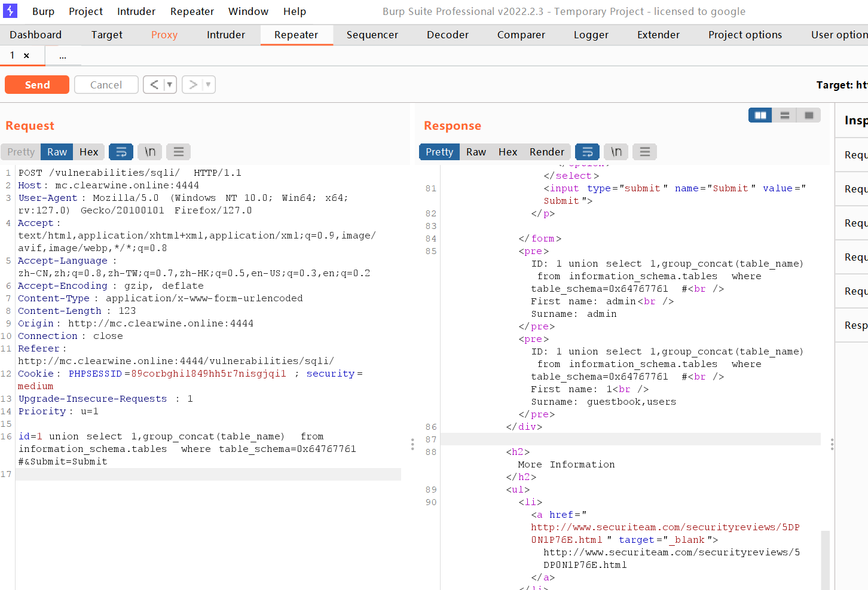The image size is (868, 590).
Task: Open the forward history dropdown arrow
Action: (x=208, y=85)
